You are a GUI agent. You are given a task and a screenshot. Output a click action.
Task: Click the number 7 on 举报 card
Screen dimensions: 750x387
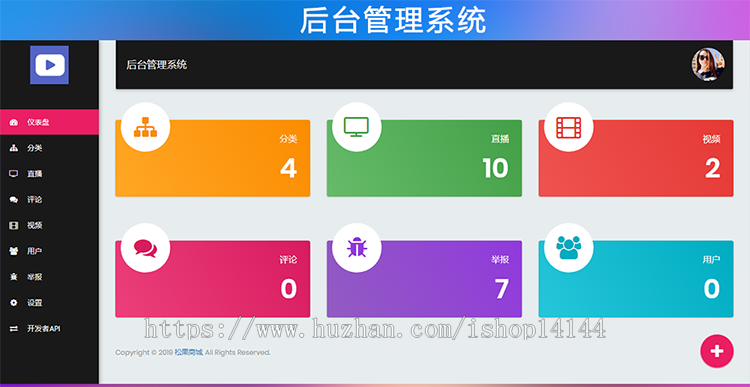(501, 289)
